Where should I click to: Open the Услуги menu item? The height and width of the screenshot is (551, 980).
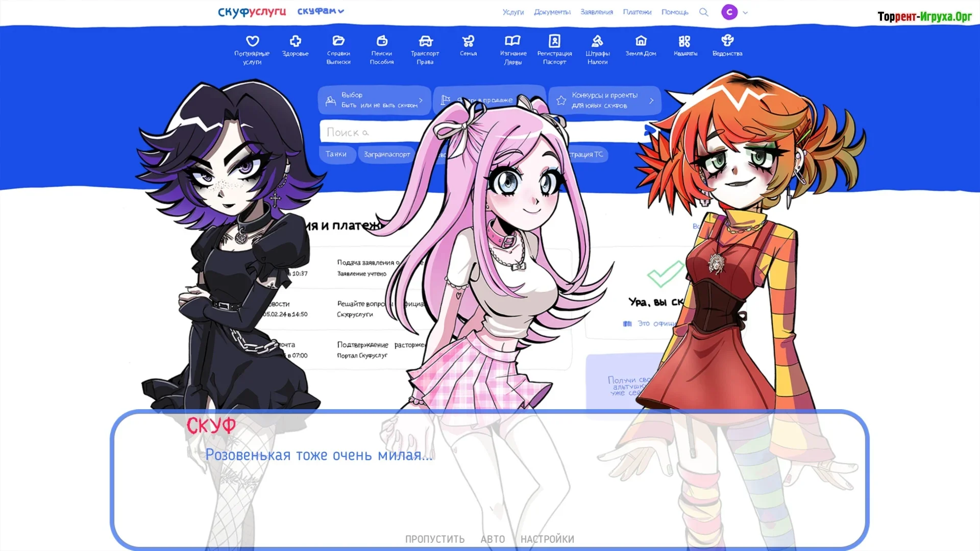coord(513,12)
